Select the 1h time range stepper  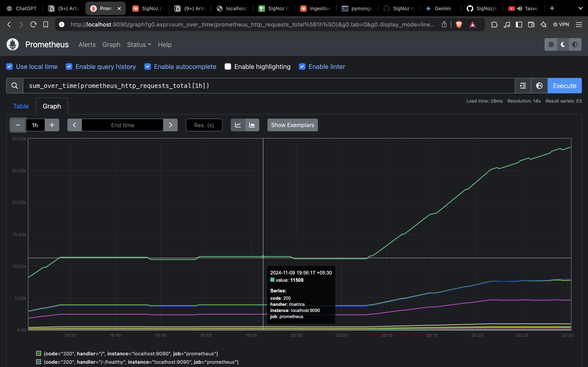[x=35, y=125]
